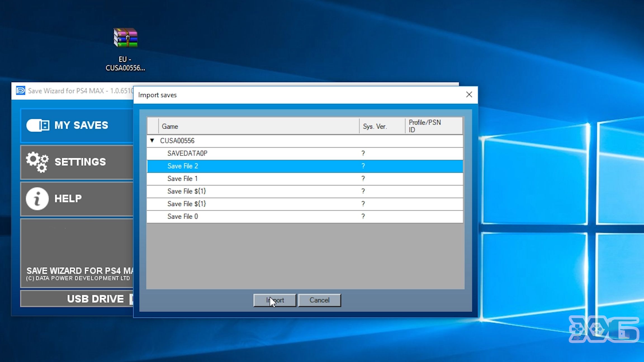Viewport: 644px width, 362px height.
Task: Click the Settings gears icon
Action: point(37,162)
